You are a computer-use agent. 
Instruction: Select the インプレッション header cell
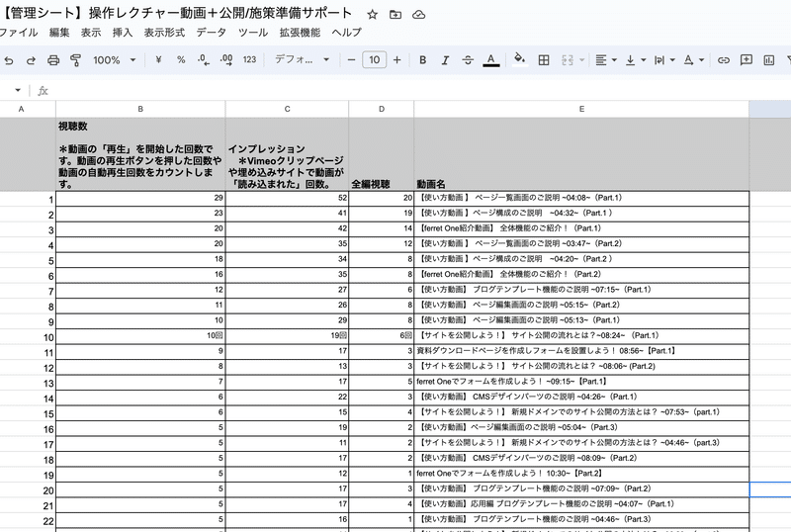click(x=287, y=154)
